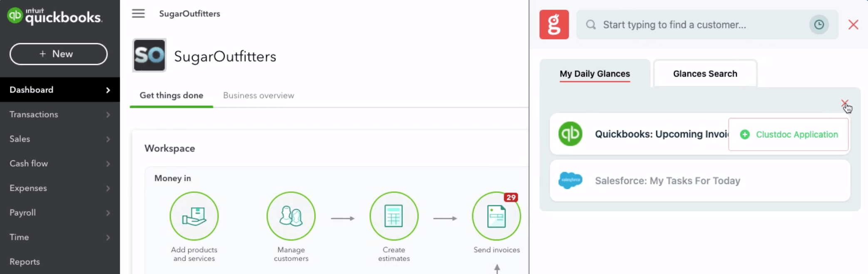Viewport: 868px width, 274px height.
Task: Click the New button
Action: coord(59,54)
